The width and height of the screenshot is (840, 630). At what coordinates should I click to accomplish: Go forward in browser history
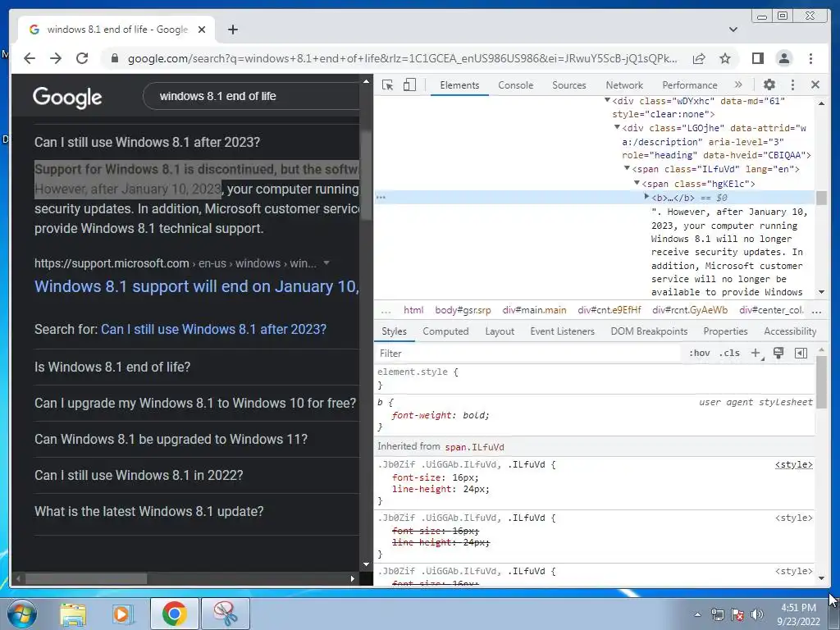click(x=56, y=58)
